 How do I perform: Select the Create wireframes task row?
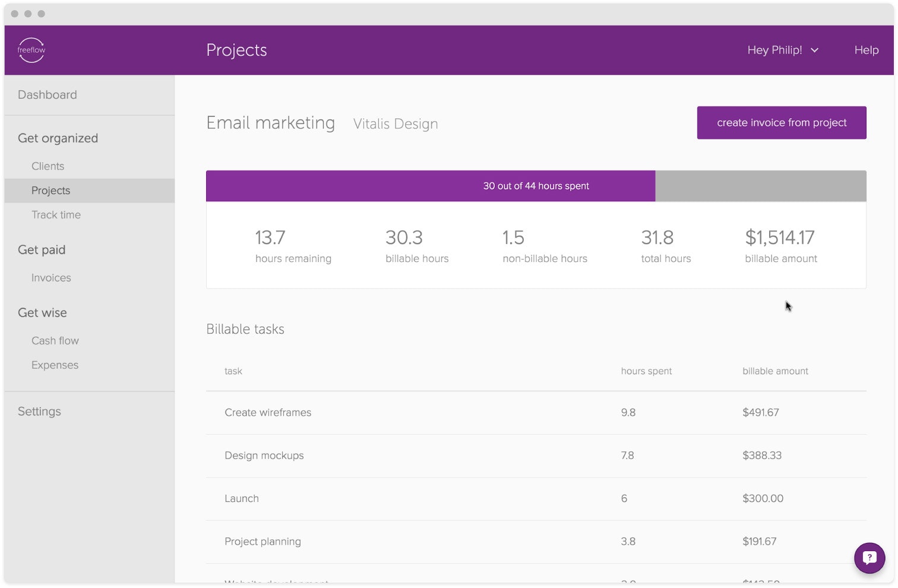pos(268,413)
